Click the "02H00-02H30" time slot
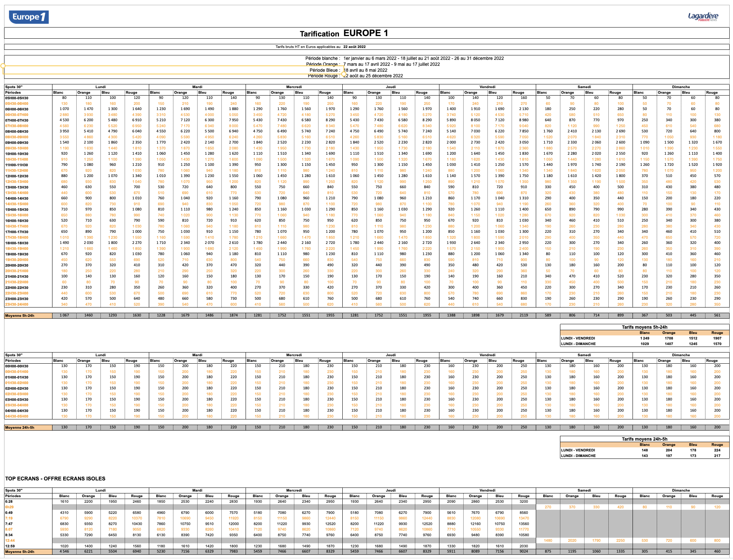733x560 pixels. [x=17, y=389]
